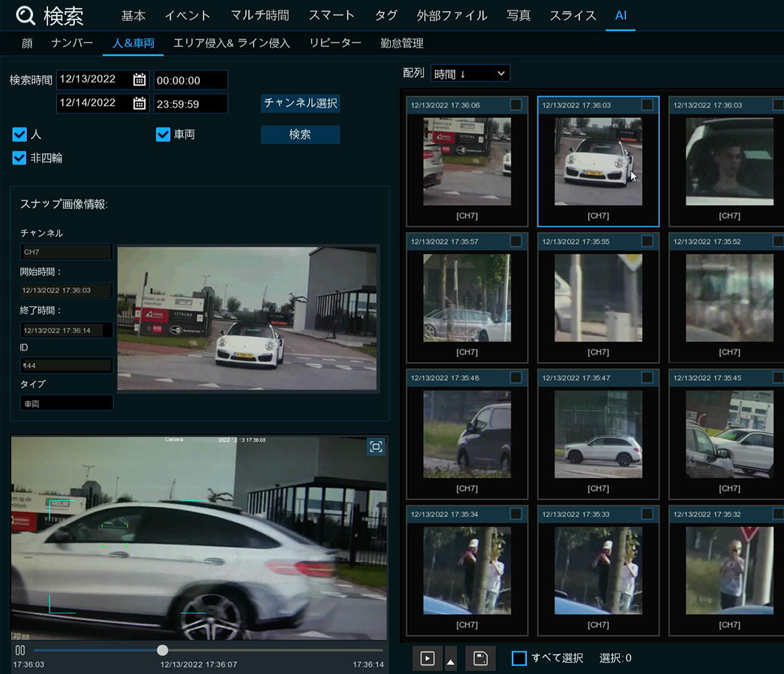Open the 時間 sort order dropdown
Screen dimensions: 784x674
[x=470, y=74]
